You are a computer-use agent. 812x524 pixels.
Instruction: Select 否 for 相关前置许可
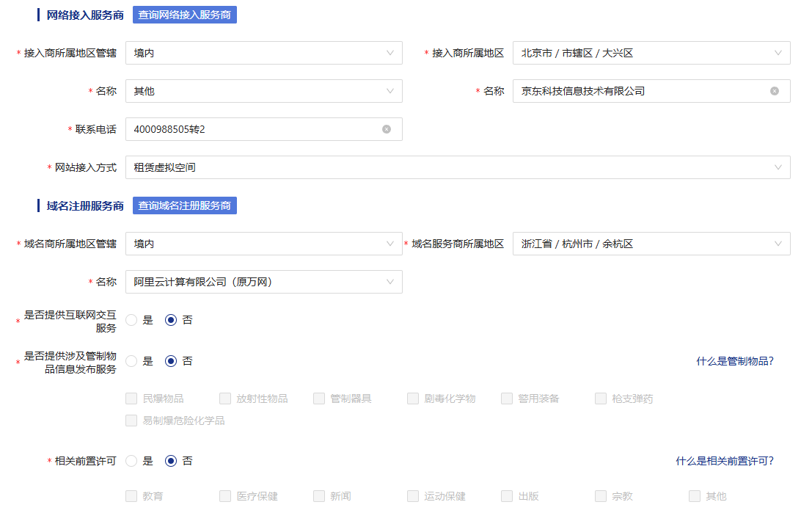tap(172, 461)
